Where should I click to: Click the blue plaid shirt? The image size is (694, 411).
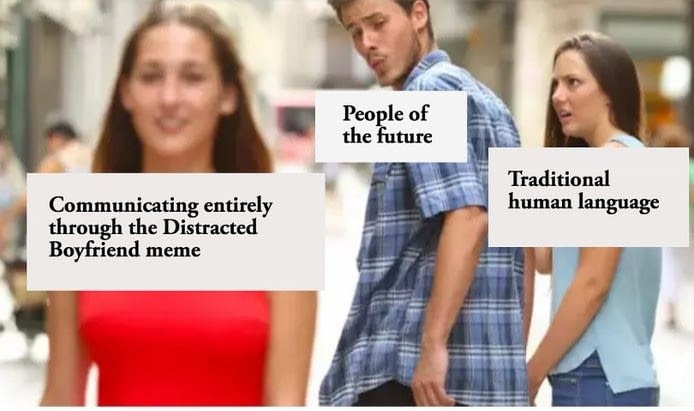coord(434,248)
